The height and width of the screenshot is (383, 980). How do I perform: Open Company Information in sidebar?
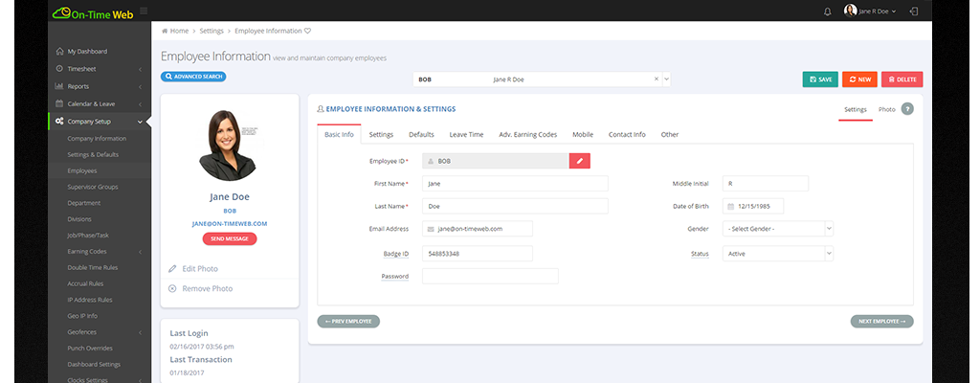pos(97,138)
